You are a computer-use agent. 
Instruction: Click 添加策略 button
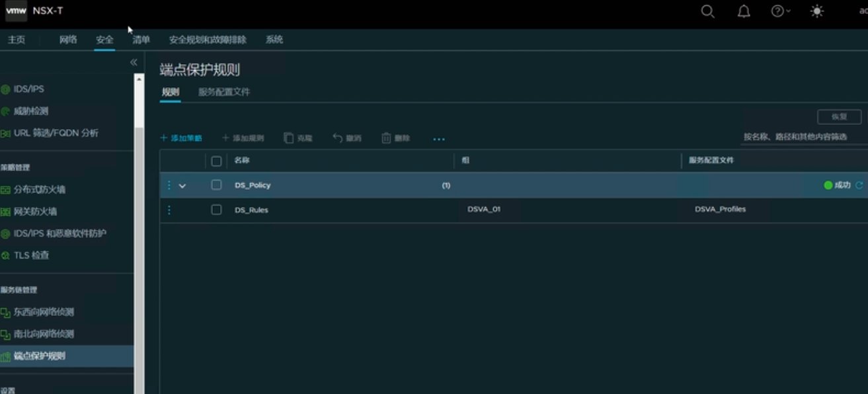181,138
